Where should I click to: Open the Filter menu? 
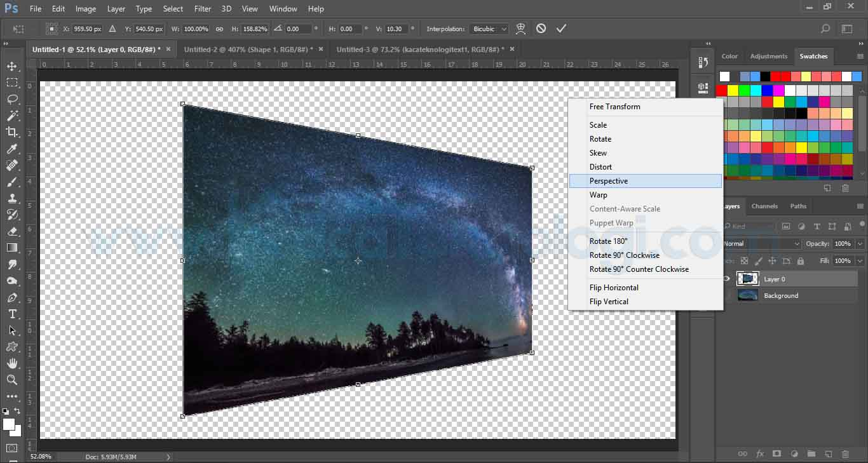click(203, 9)
